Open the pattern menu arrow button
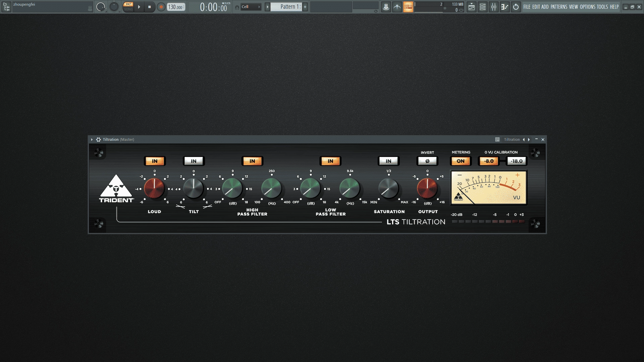644x362 pixels. click(267, 7)
